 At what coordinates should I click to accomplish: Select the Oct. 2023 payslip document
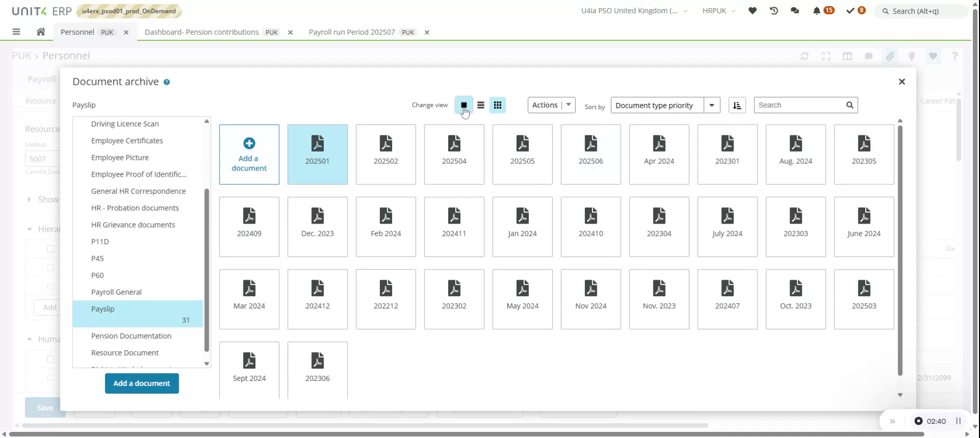coord(796,299)
